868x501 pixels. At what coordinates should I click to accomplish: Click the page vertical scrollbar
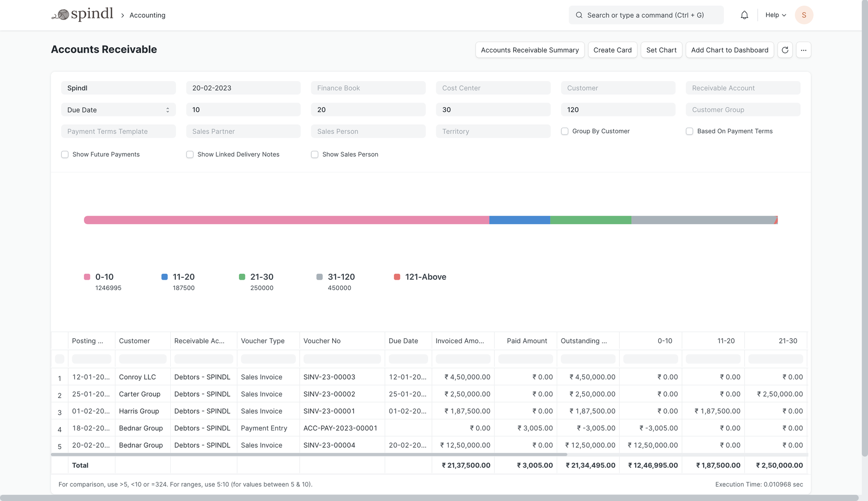(x=864, y=227)
